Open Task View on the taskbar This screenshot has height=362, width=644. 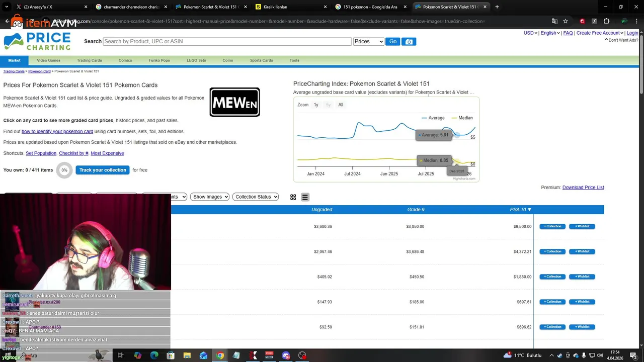(121, 355)
